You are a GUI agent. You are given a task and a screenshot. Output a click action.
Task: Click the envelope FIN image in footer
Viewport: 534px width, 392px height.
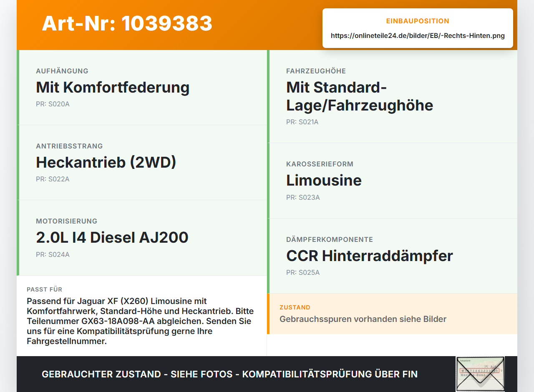tap(480, 374)
